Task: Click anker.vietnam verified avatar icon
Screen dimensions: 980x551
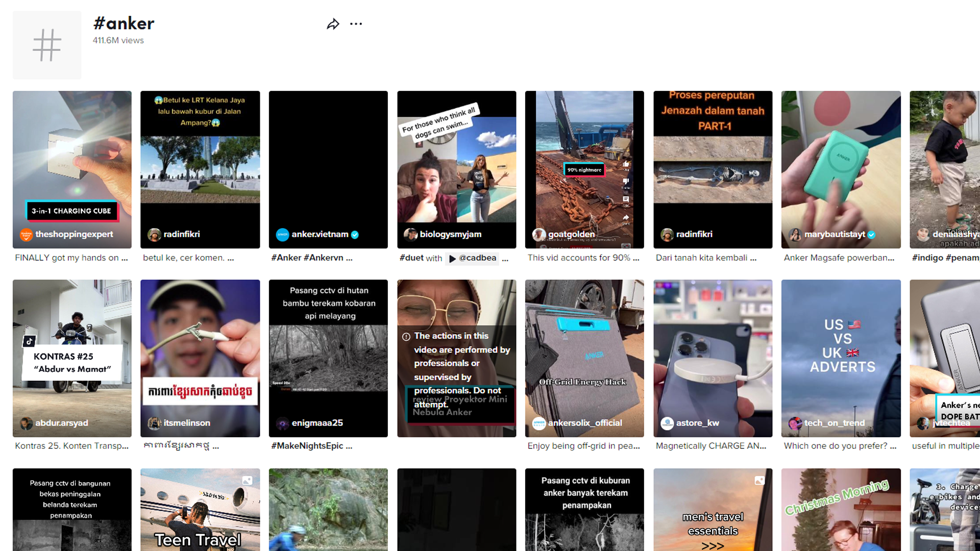Action: tap(282, 235)
